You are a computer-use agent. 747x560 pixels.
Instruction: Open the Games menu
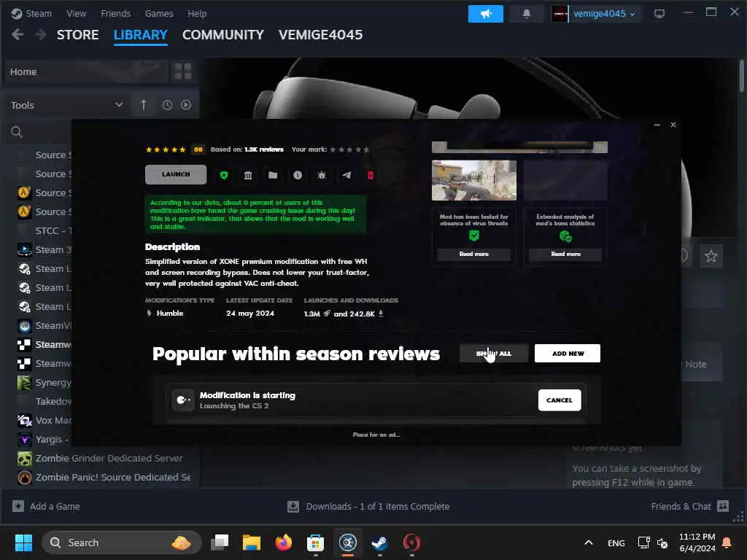pos(159,13)
